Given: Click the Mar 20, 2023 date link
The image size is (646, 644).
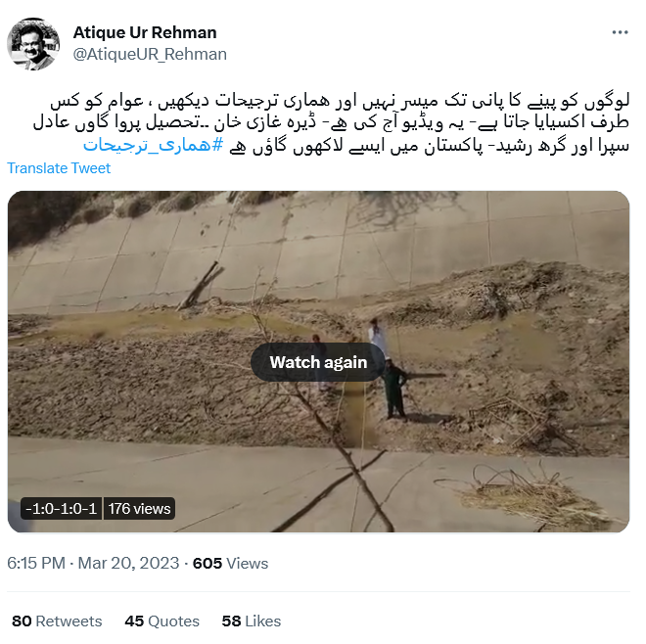Looking at the screenshot, I should 128,563.
